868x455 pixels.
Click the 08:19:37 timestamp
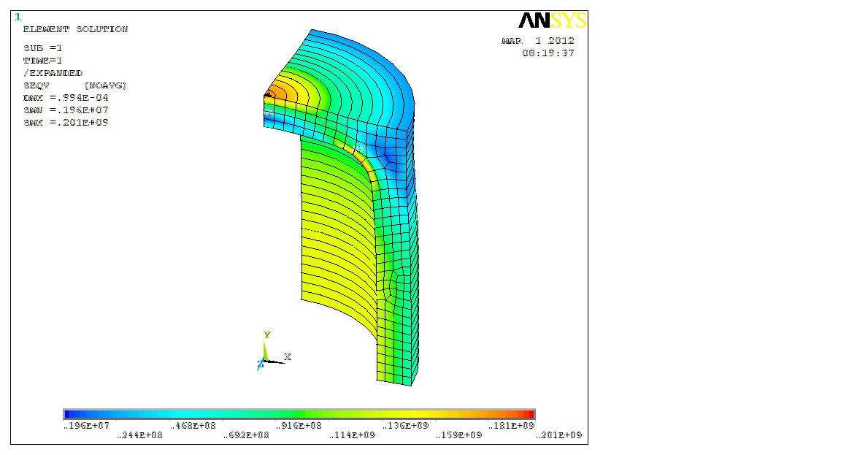pyautogui.click(x=548, y=53)
